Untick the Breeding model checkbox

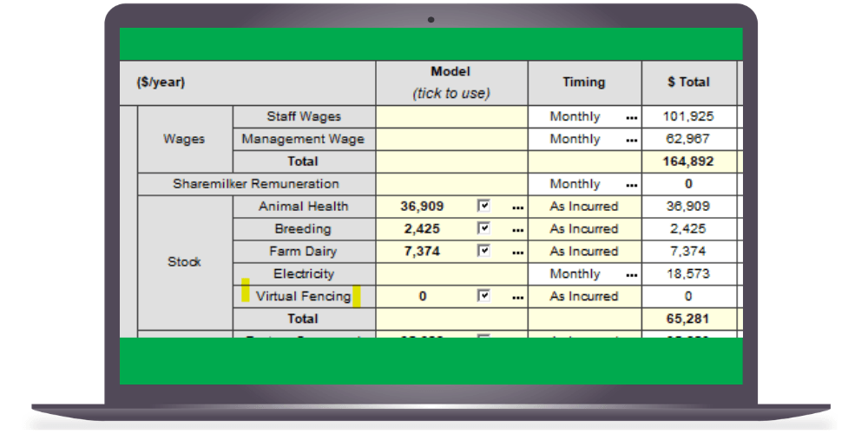click(x=484, y=229)
